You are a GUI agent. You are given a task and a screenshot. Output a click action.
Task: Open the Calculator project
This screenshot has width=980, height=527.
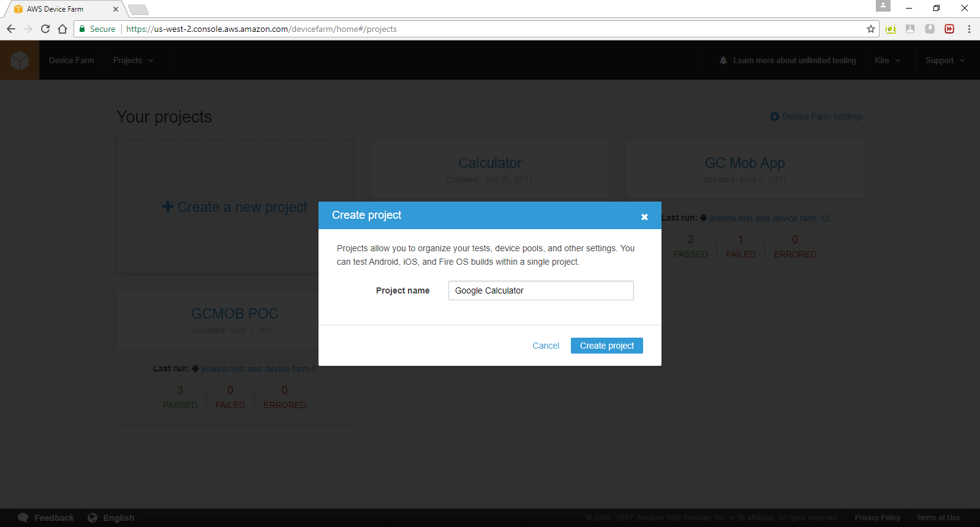pos(490,163)
